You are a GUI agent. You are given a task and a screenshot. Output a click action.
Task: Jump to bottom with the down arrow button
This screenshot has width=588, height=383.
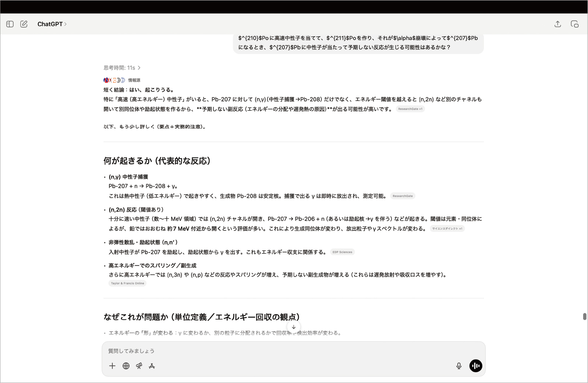tap(293, 327)
